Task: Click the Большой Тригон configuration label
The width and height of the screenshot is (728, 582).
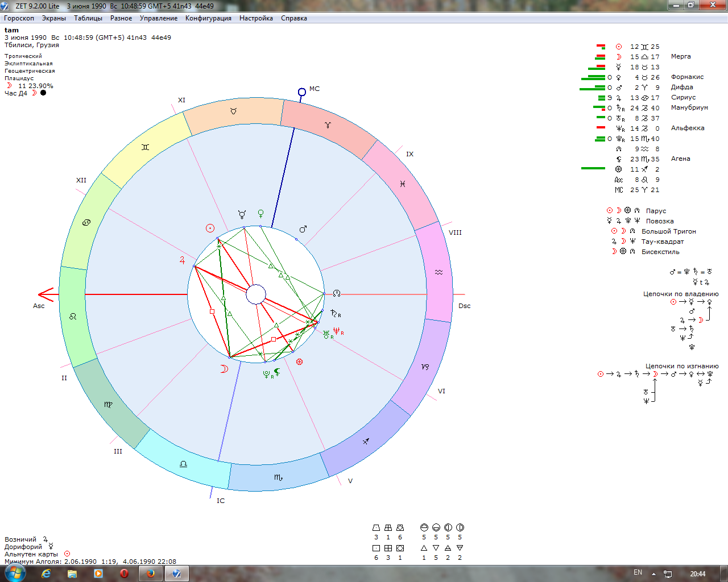Action: 668,231
